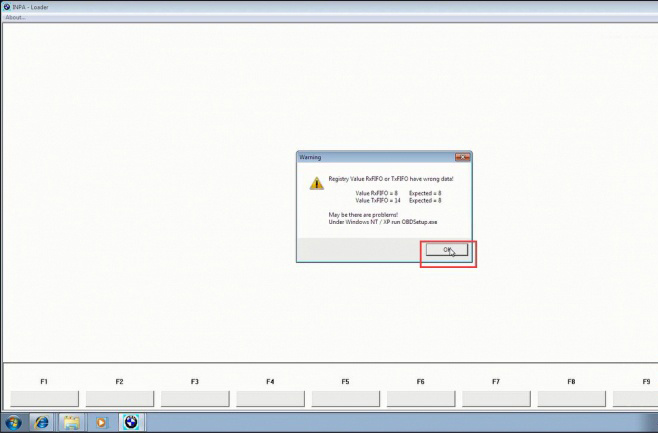The height and width of the screenshot is (433, 658).
Task: Click the 'Value TxFIFO = 14' text
Action: [x=378, y=201]
